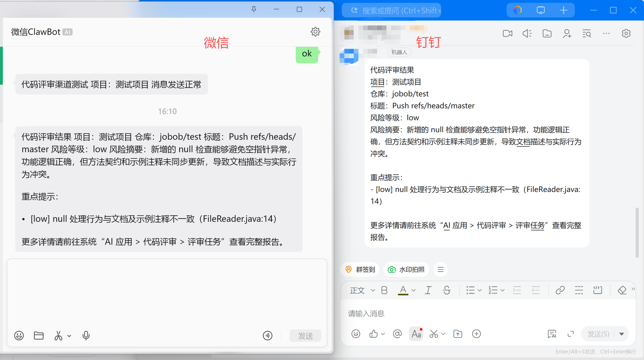The image size is (644, 360).
Task: Click the WeChat voice call circle icon
Action: [268, 335]
